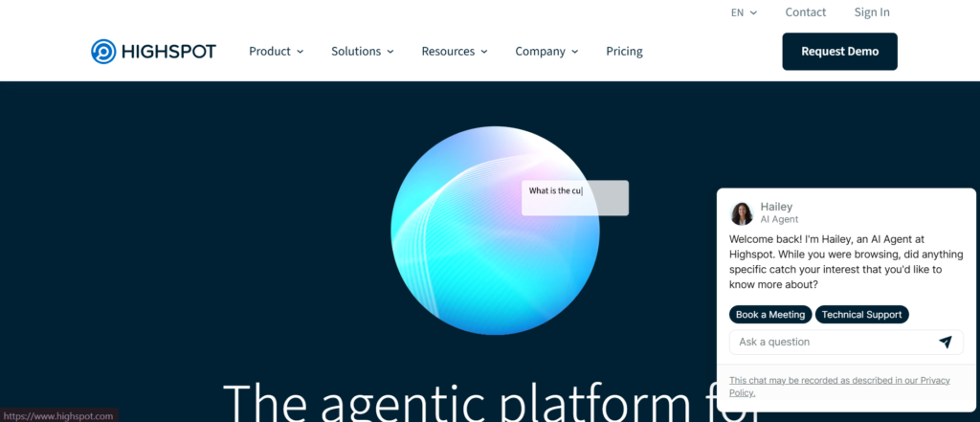The image size is (980, 422).
Task: Click the Contact link
Action: click(805, 12)
